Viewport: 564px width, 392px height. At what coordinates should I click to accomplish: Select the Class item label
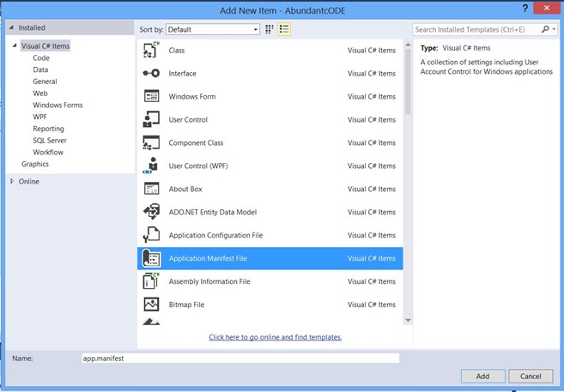coord(177,51)
